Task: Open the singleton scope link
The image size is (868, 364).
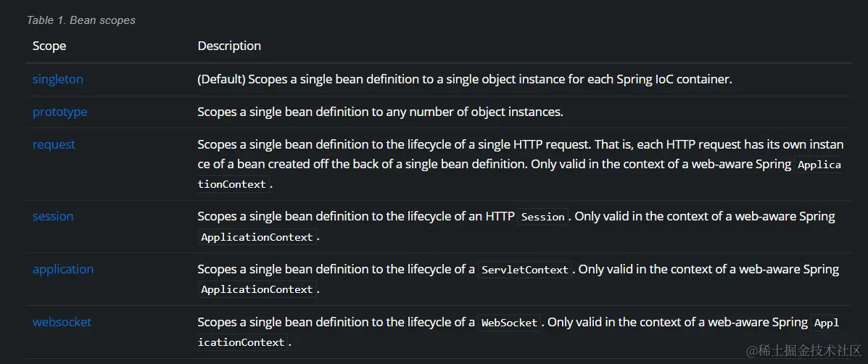Action: (57, 79)
